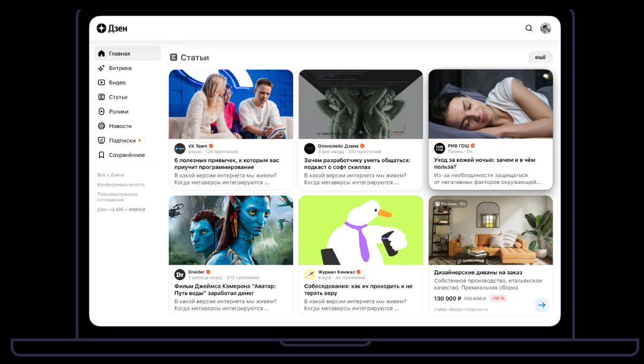This screenshot has width=644, height=364.
Task: Click the Droider channel avatar
Action: click(180, 275)
